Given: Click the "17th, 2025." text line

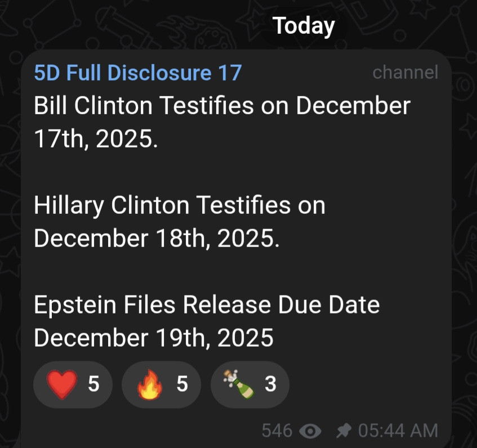Looking at the screenshot, I should 96,139.
